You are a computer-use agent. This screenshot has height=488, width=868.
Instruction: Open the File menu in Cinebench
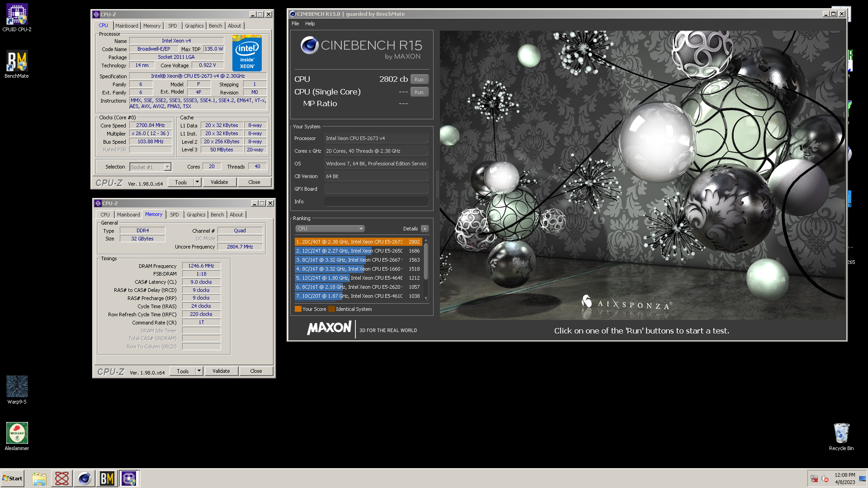(295, 23)
